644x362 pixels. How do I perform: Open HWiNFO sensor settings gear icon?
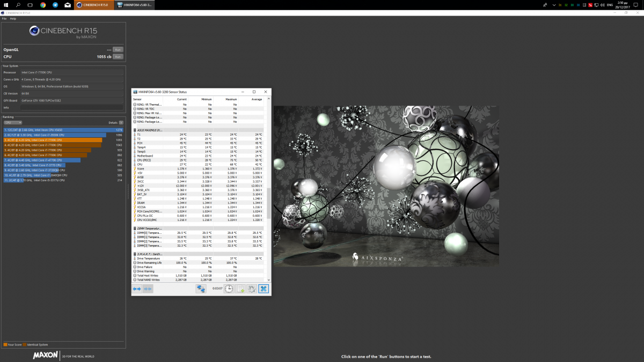pyautogui.click(x=252, y=289)
